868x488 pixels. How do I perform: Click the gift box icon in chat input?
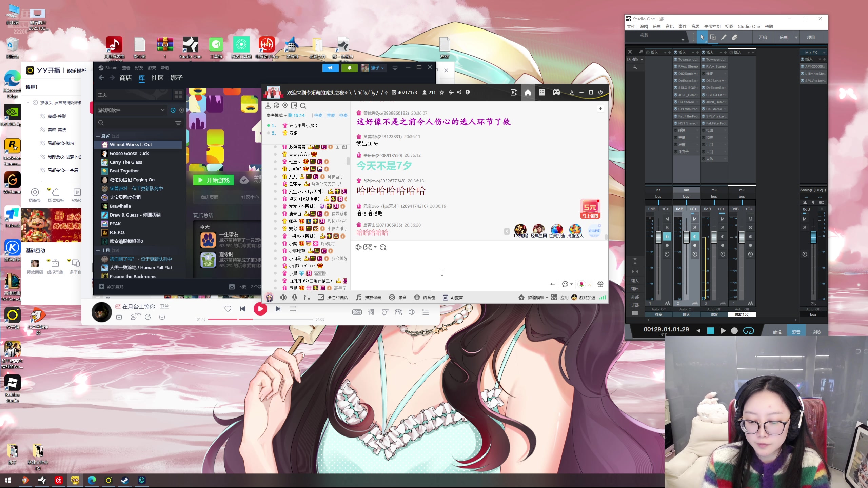(600, 284)
